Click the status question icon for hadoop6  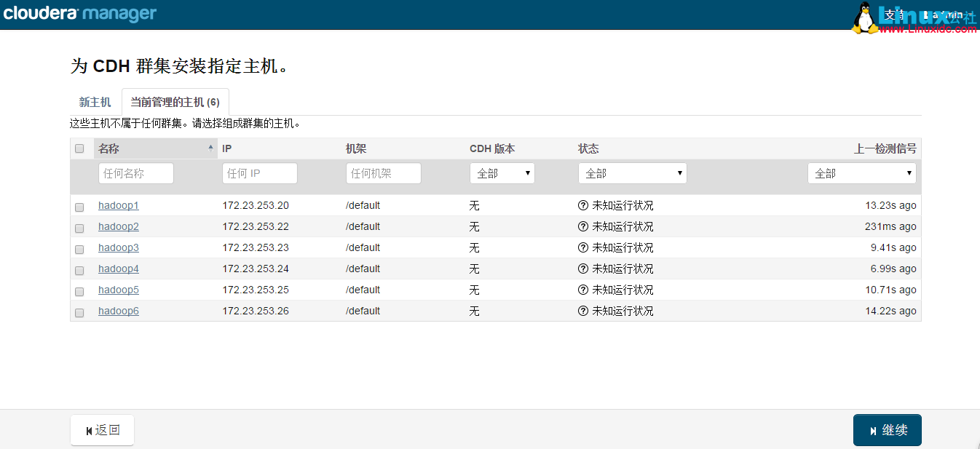582,311
